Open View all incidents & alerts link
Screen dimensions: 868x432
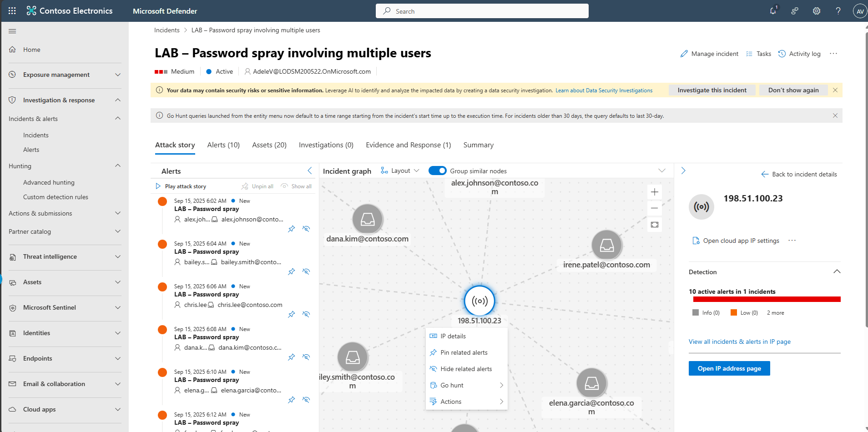pos(740,342)
